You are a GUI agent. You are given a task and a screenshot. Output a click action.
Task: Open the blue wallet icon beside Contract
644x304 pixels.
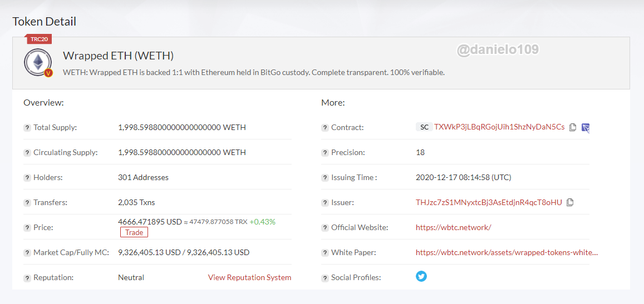click(x=586, y=128)
